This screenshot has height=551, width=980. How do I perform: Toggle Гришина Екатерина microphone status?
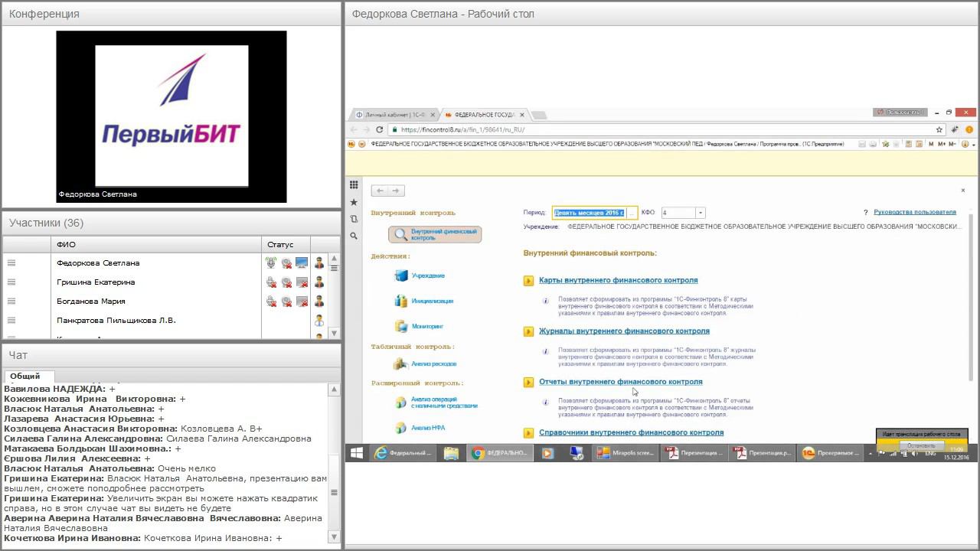tap(271, 282)
